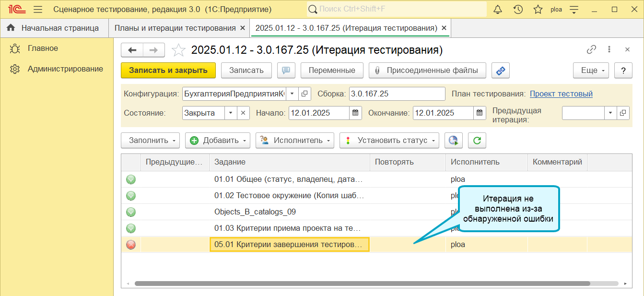Refresh the task list green arrow
644x296 pixels.
point(477,140)
